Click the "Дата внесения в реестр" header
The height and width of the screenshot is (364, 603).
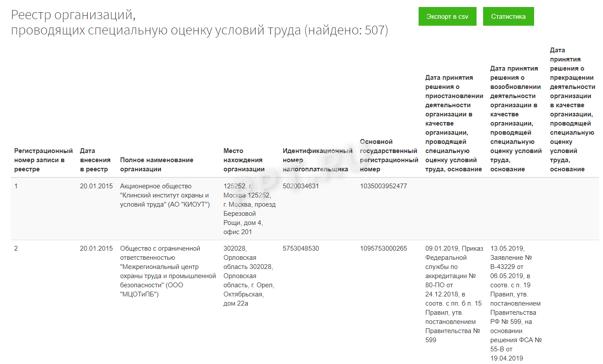pyautogui.click(x=95, y=160)
